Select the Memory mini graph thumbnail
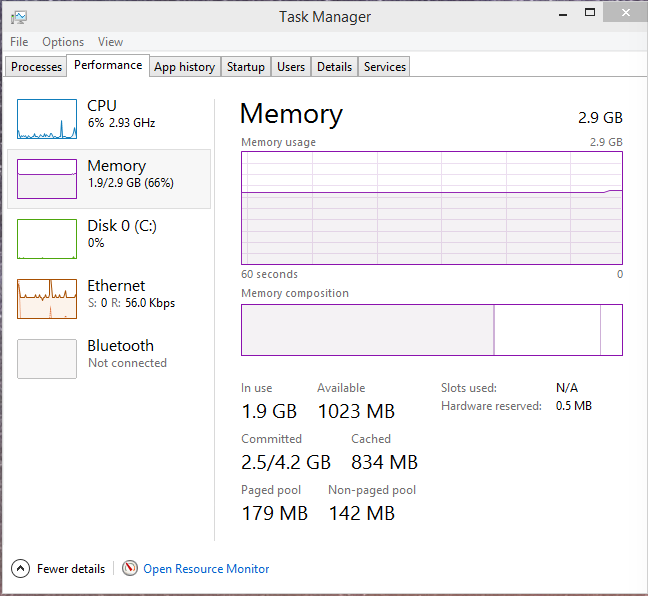648x596 pixels. coord(47,179)
